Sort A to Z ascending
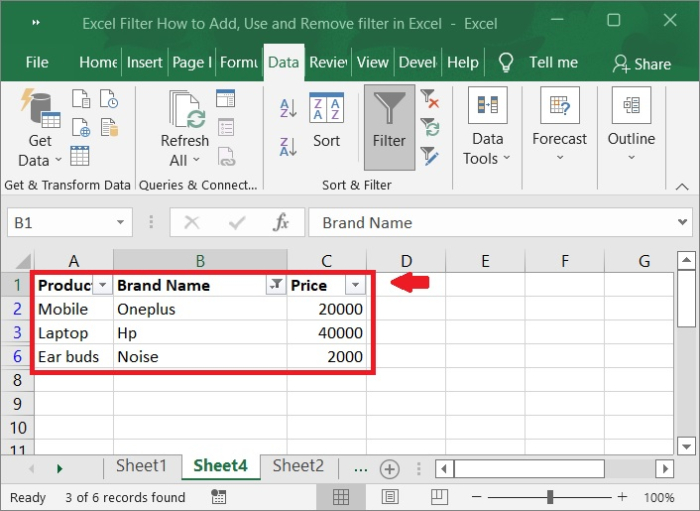Viewport: 700px width, 511px height. pyautogui.click(x=288, y=108)
